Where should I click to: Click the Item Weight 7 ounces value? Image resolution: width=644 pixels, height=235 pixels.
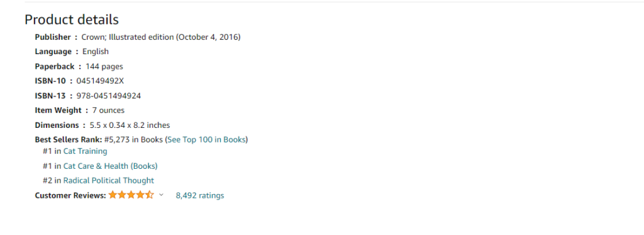coord(108,110)
